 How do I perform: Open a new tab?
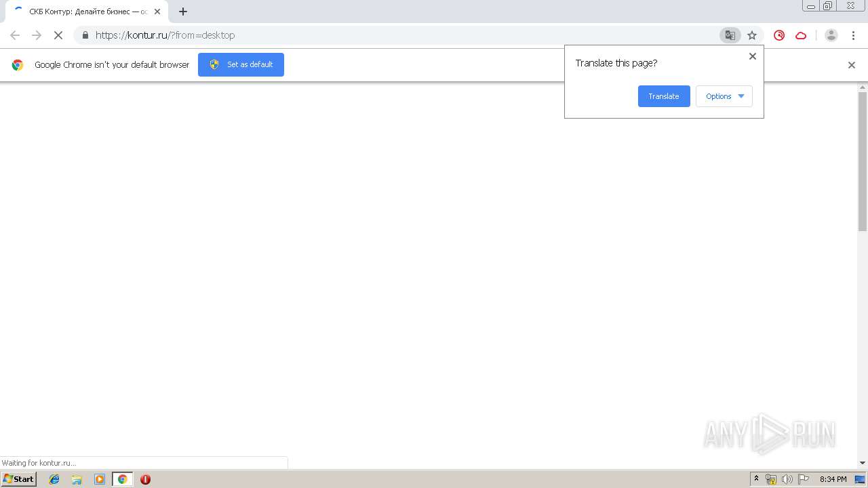pyautogui.click(x=183, y=12)
